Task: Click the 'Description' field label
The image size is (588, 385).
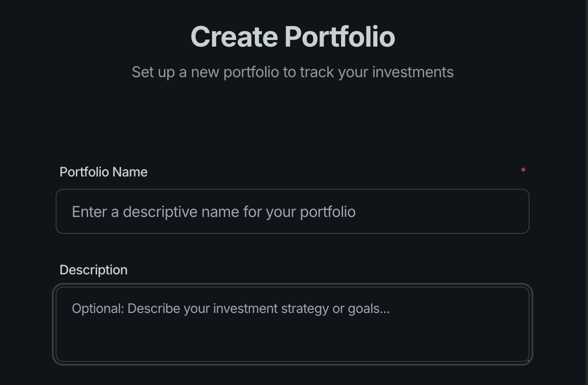Action: (x=93, y=270)
